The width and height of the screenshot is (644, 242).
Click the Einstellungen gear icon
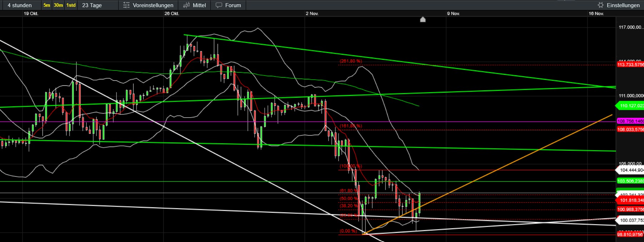(600, 5)
